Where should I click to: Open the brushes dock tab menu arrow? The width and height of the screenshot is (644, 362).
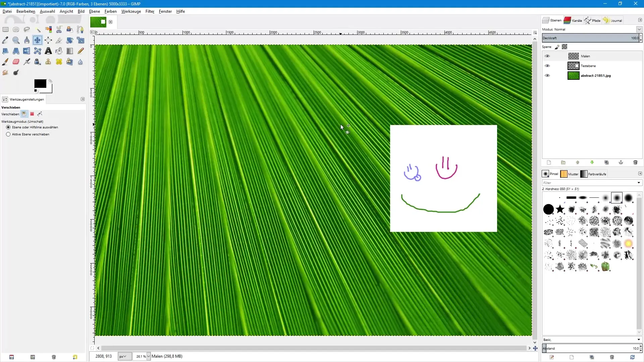tap(640, 174)
